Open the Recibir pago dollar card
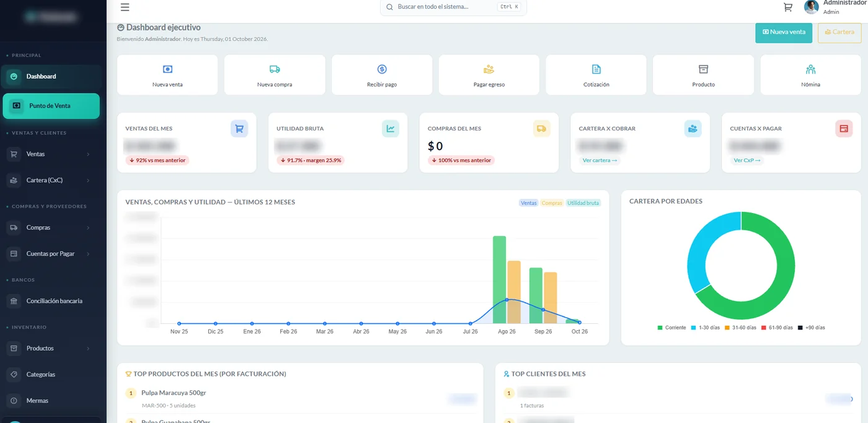868x423 pixels. [x=382, y=75]
